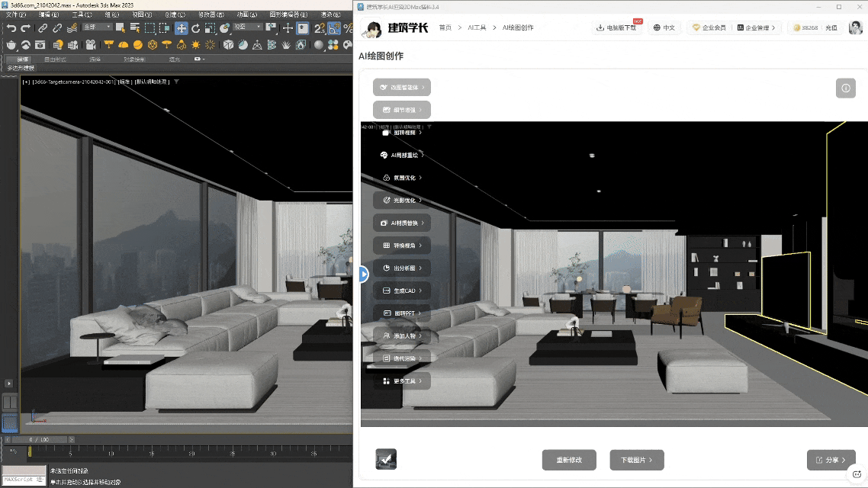Open the info icon in AI panel

(845, 88)
